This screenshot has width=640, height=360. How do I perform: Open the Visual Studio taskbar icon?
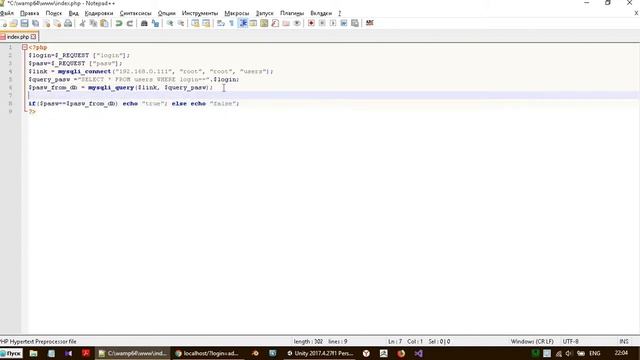418,353
